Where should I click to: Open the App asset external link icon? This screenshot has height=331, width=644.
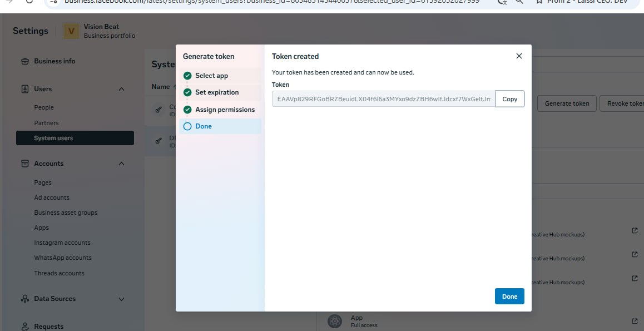[635, 321]
